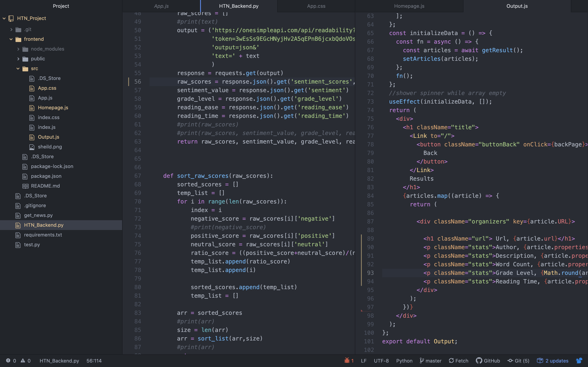Screen dimensions: 588x367
Task: Open the master branch icon in status bar
Action: click(x=422, y=360)
